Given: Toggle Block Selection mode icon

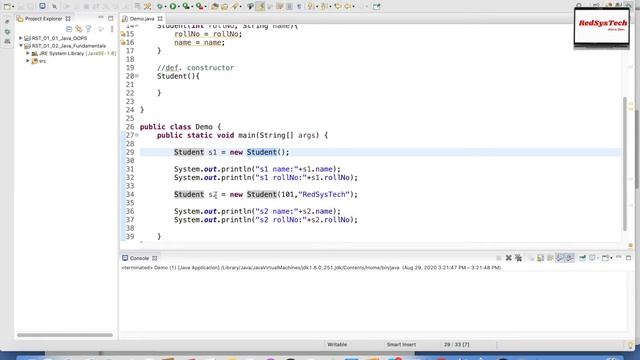Looking at the screenshot, I should pyautogui.click(x=289, y=6).
